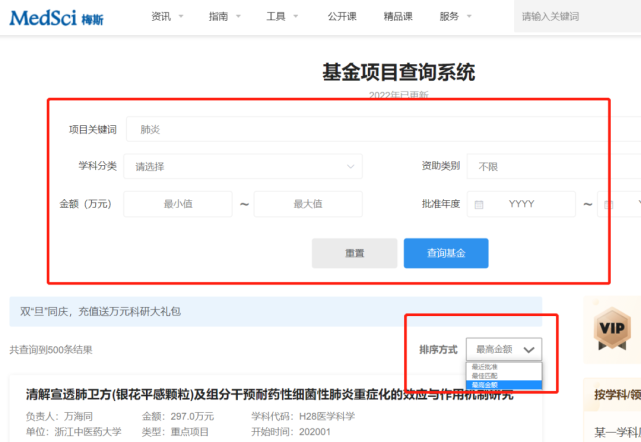Click the MedSci logo

click(x=56, y=18)
